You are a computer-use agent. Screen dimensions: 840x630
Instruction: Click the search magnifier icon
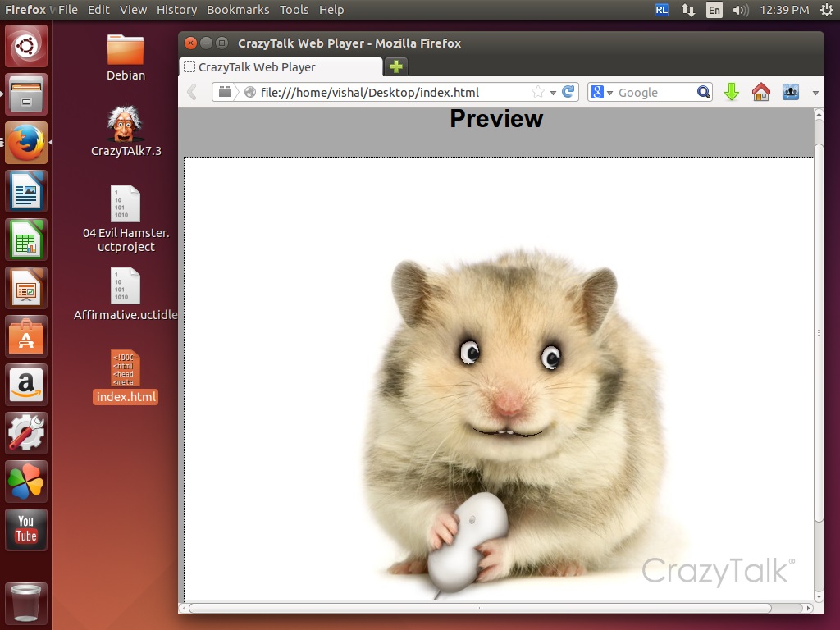(x=703, y=92)
